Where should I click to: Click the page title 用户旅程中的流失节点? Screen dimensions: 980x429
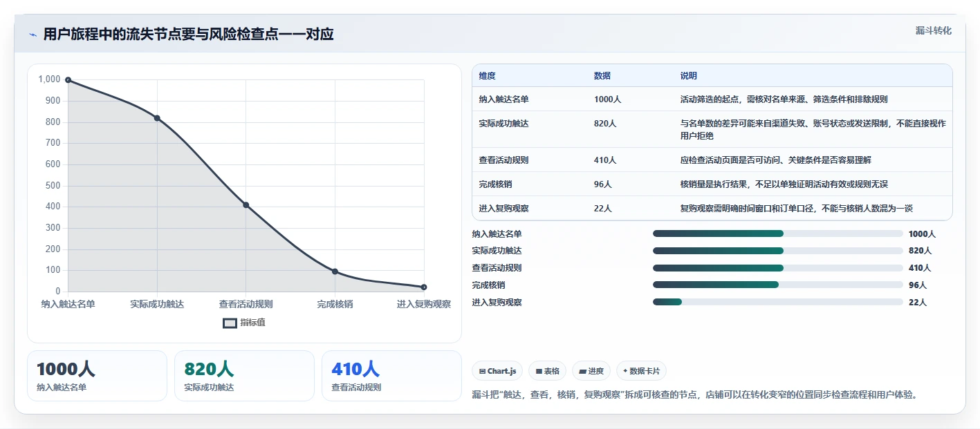(188, 34)
